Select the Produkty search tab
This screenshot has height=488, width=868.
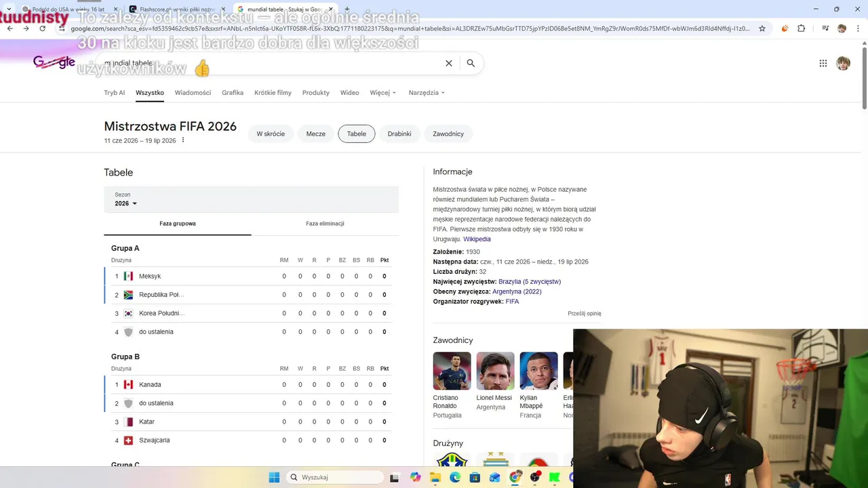point(316,93)
